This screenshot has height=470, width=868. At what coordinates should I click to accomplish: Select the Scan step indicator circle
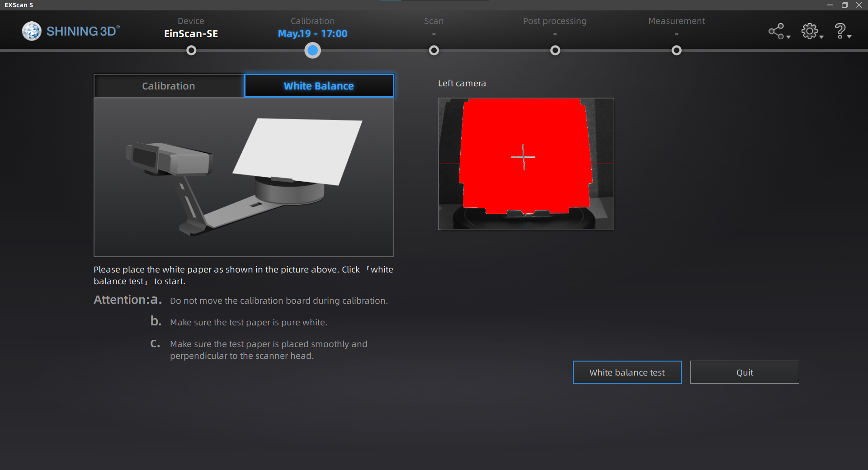tap(433, 51)
